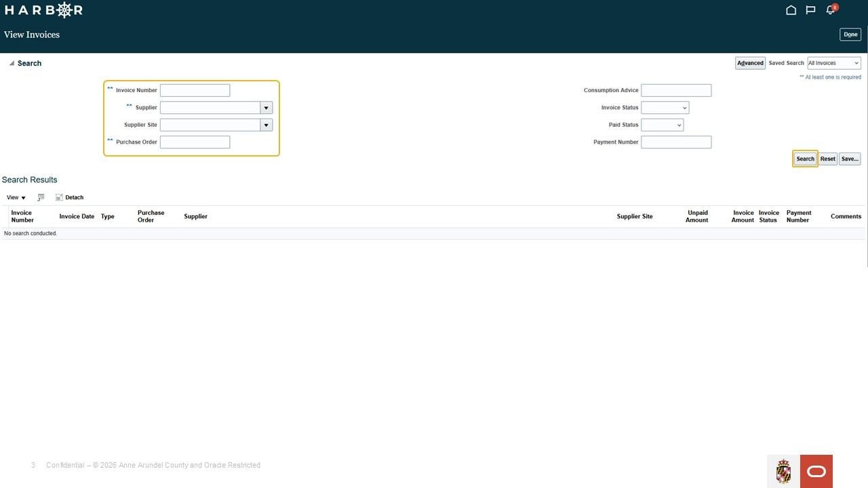The height and width of the screenshot is (488, 868).
Task: Click the Invoice Amount column header
Action: point(743,216)
